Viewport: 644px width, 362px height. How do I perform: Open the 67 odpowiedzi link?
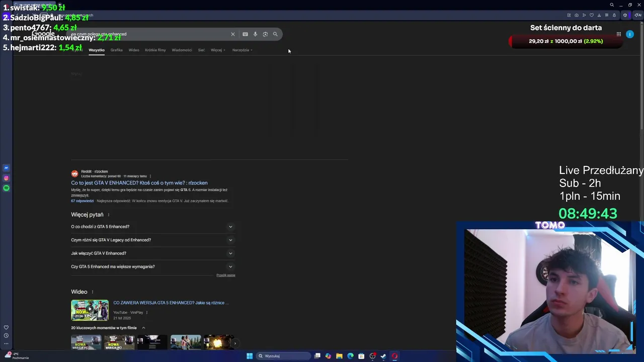coord(82,201)
